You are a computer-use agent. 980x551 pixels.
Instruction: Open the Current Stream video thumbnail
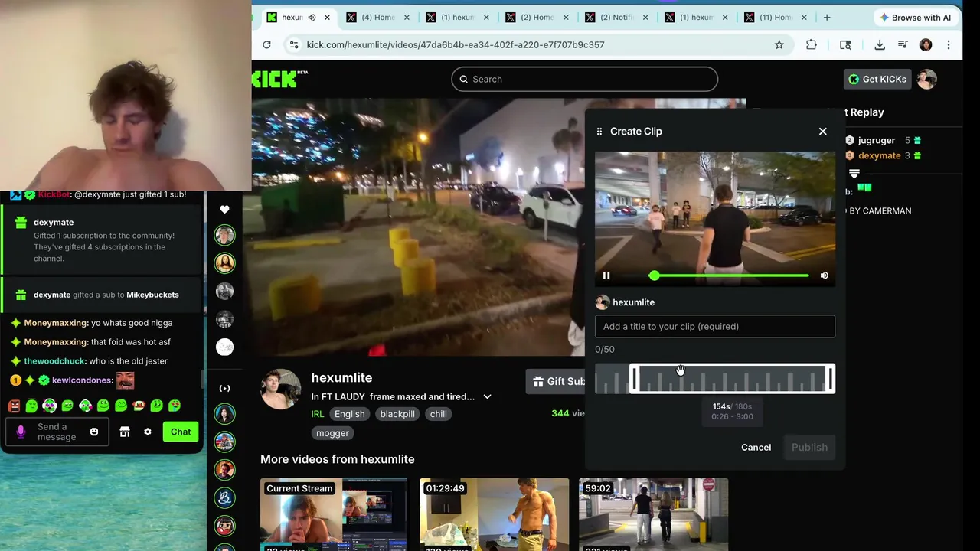(334, 514)
